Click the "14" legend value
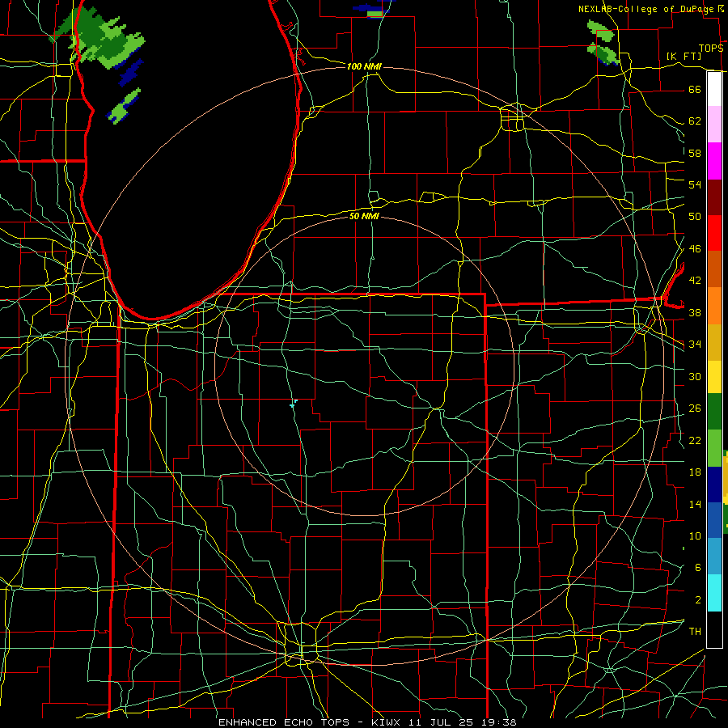The height and width of the screenshot is (728, 728). point(695,504)
